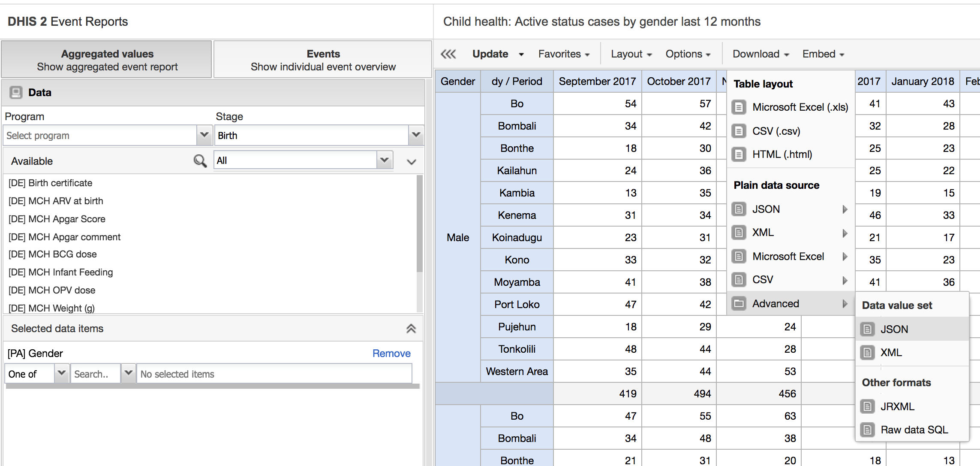Screen dimensions: 980x466
Task: Click the Remove link for Gender
Action: [391, 353]
